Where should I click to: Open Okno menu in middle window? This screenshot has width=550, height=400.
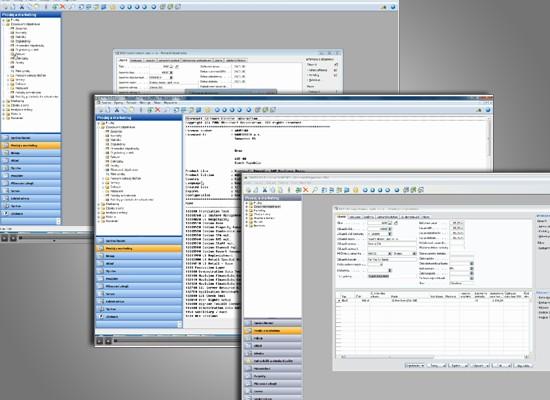[x=157, y=103]
